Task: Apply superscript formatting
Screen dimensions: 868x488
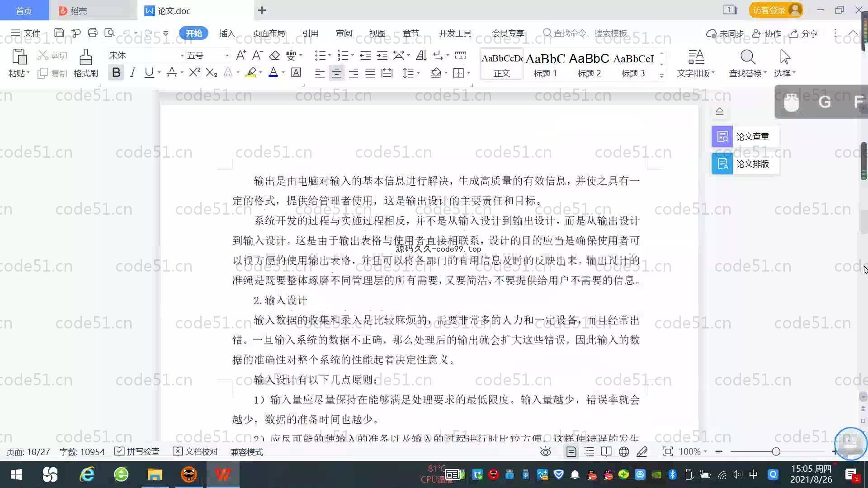Action: coord(195,72)
